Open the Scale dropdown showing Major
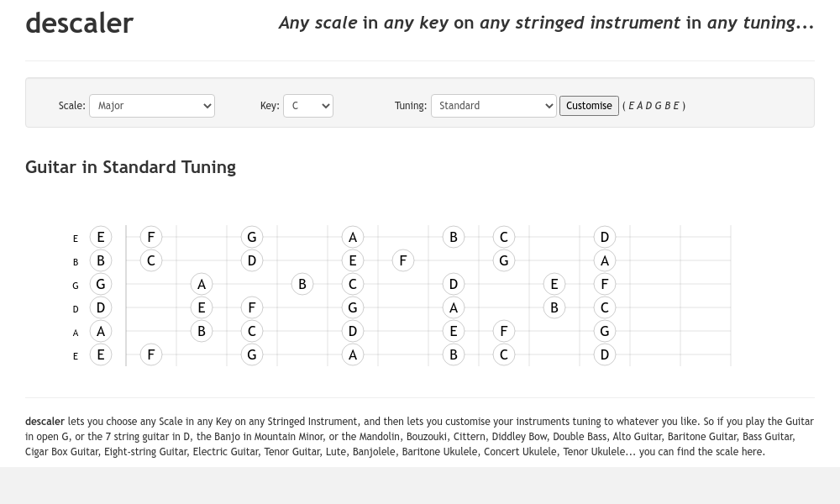 (x=151, y=106)
